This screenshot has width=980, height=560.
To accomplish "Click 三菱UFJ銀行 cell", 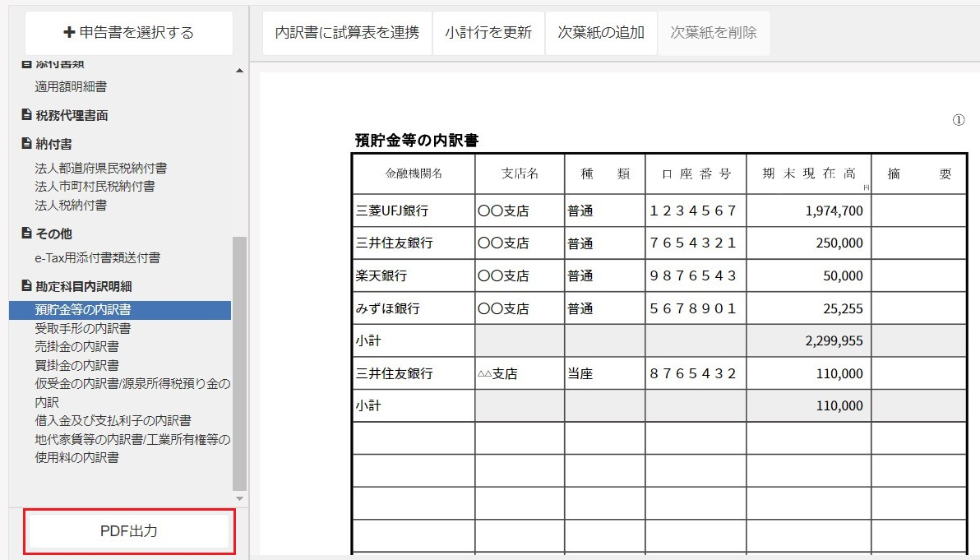I will pyautogui.click(x=414, y=211).
